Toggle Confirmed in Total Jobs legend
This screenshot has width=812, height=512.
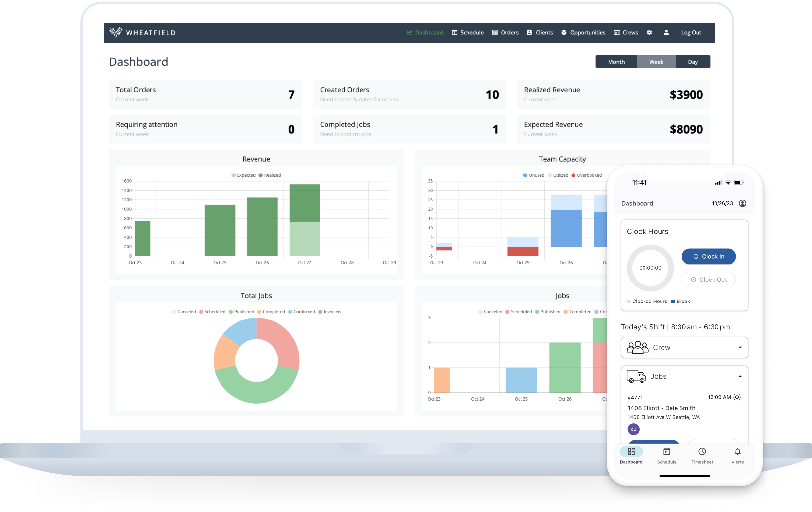tap(301, 312)
